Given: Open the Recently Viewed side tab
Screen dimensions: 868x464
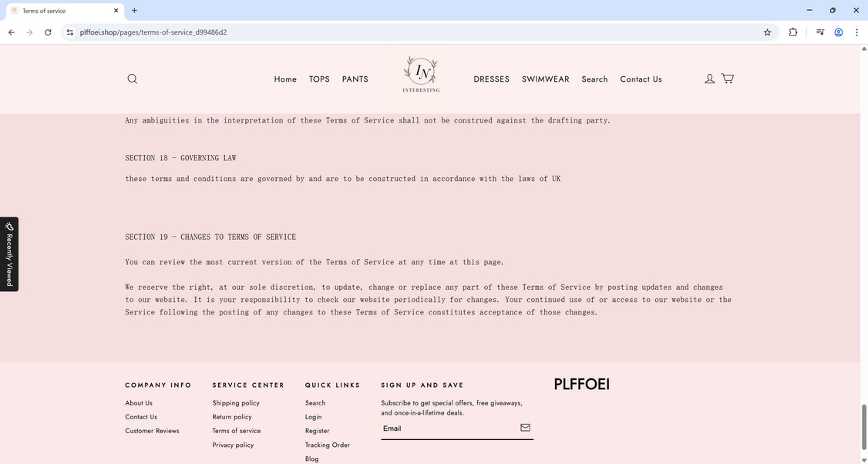Looking at the screenshot, I should pyautogui.click(x=9, y=254).
